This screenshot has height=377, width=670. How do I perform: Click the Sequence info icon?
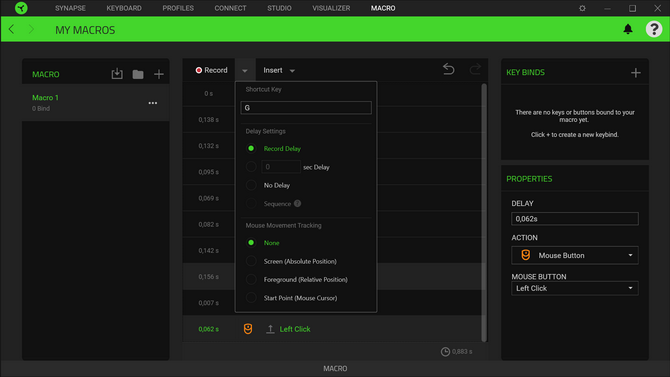297,203
